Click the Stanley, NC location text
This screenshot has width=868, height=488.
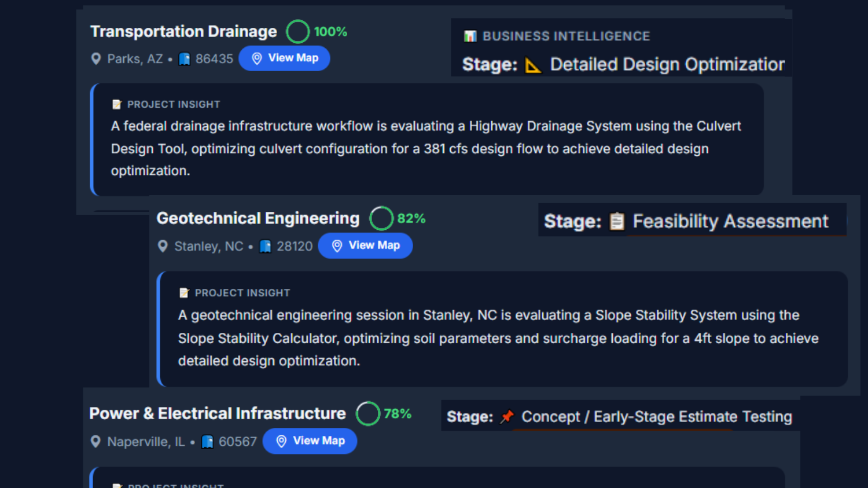209,247
